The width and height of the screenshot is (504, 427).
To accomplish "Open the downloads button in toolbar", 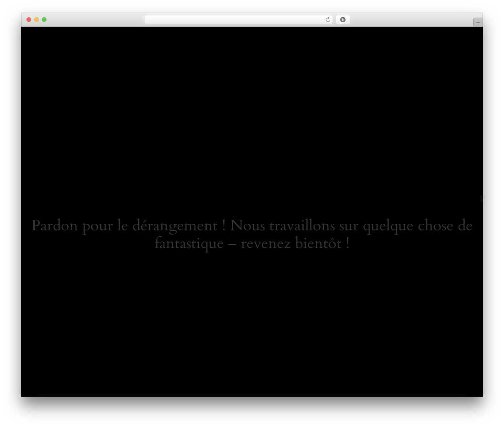I will pyautogui.click(x=343, y=20).
